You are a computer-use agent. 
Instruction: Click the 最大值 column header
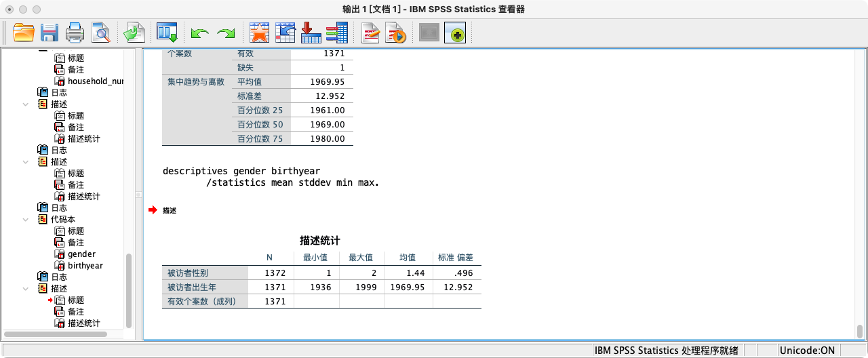(361, 258)
